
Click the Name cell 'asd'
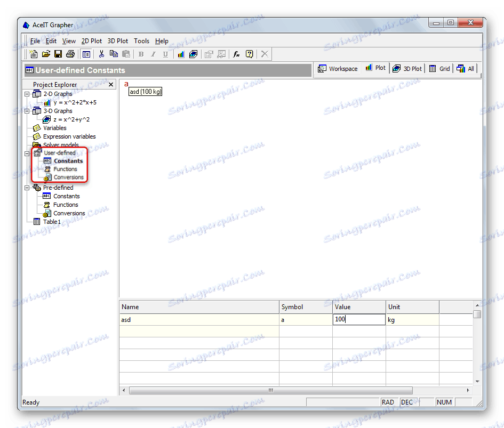(x=199, y=320)
